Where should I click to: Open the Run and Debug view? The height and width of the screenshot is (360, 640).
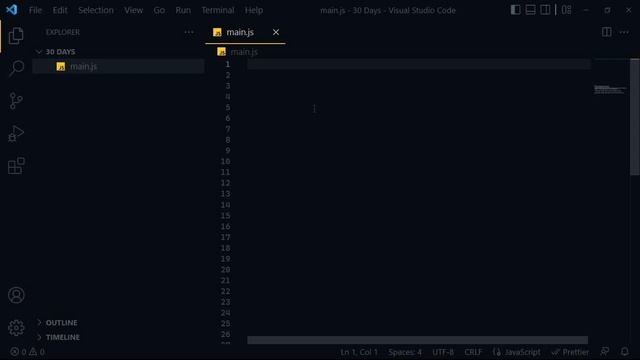click(x=16, y=133)
